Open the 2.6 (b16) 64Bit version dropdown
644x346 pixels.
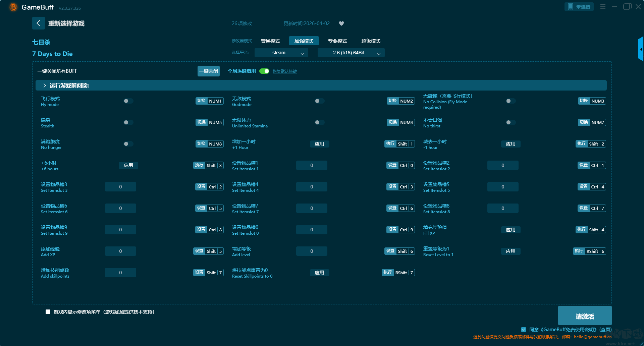[x=351, y=53]
